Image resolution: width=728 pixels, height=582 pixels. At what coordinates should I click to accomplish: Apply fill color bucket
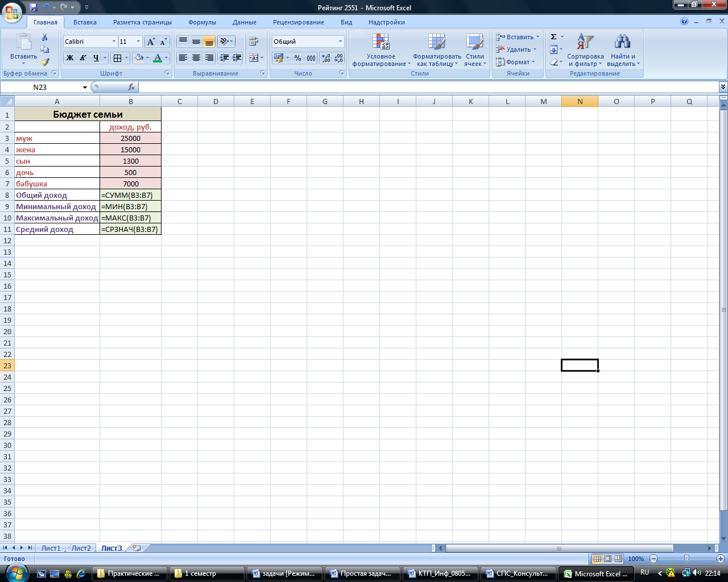click(x=139, y=58)
